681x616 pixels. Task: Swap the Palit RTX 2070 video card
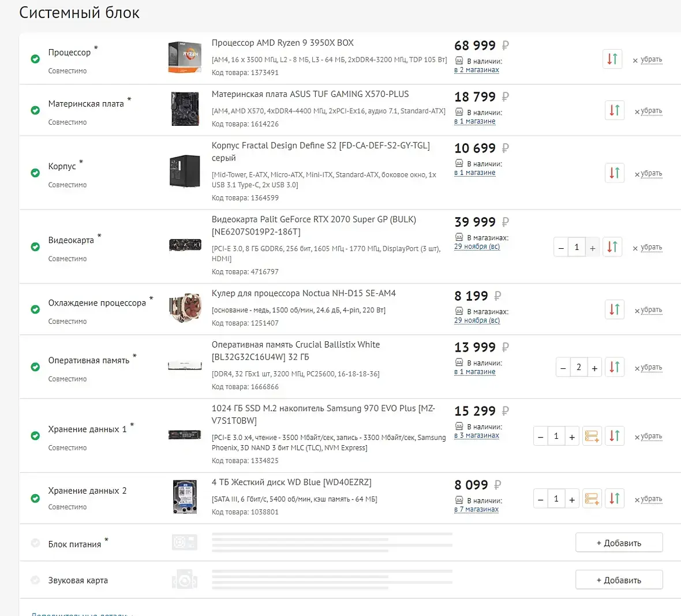pyautogui.click(x=612, y=247)
